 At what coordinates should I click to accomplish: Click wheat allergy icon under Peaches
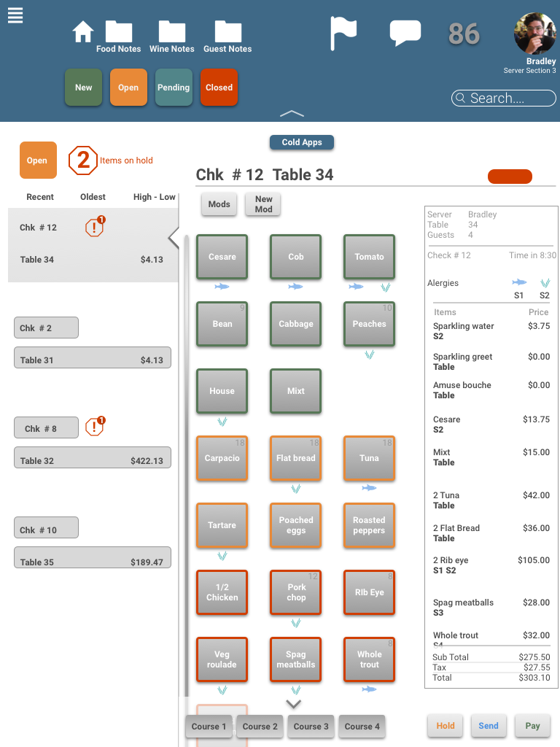click(370, 355)
